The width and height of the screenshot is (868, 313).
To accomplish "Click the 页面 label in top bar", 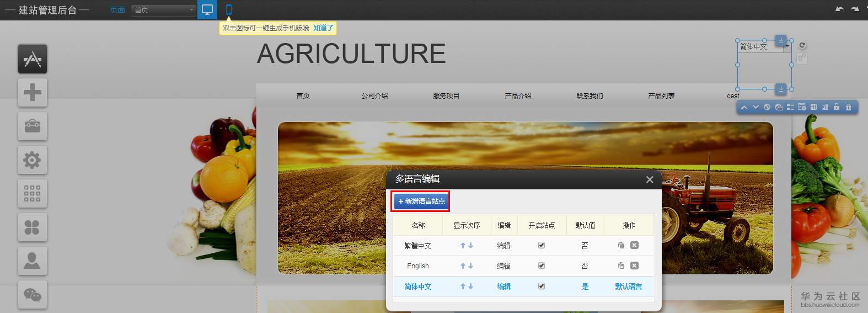I will click(117, 10).
